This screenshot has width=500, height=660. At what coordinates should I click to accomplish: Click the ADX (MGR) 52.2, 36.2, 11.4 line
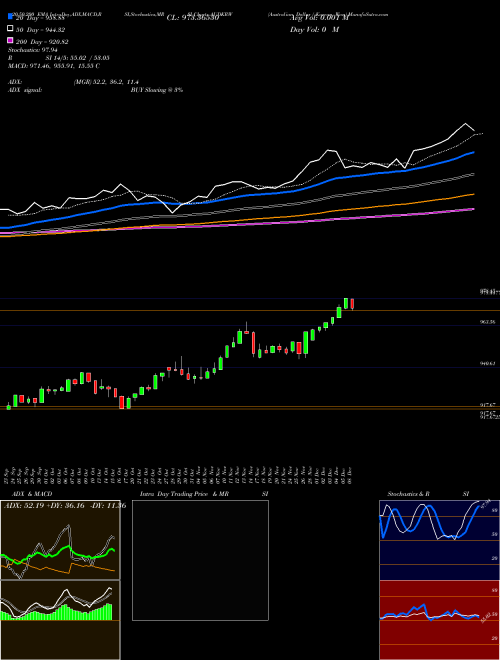pos(73,82)
